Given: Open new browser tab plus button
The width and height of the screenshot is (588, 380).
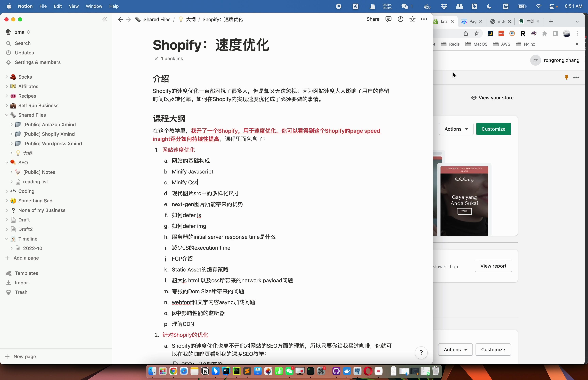Looking at the screenshot, I should tap(551, 21).
